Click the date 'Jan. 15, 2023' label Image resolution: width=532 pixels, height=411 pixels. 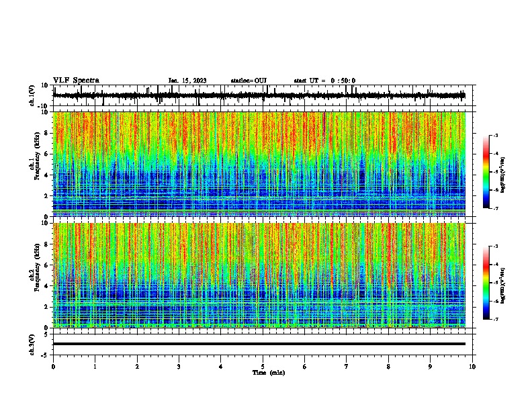[187, 81]
